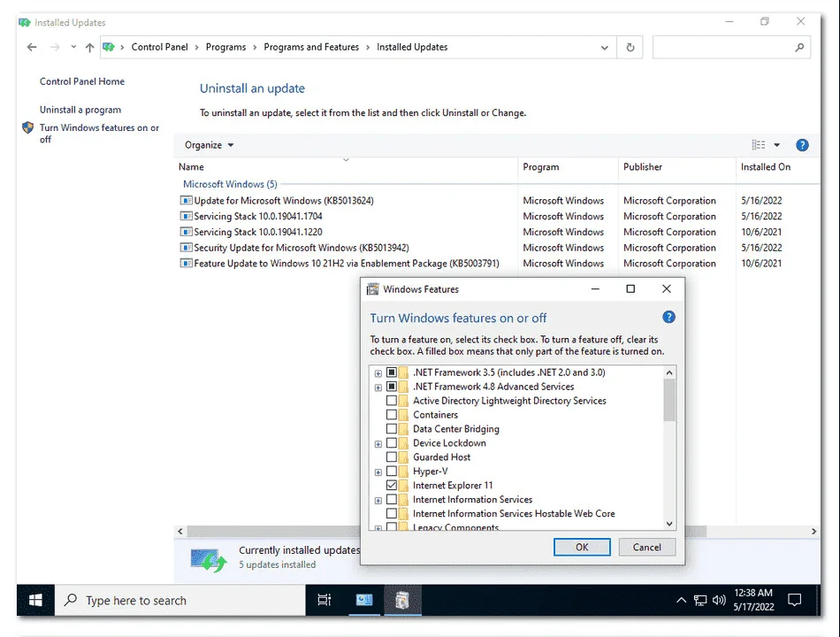Image resolution: width=840 pixels, height=637 pixels.
Task: Click icon of Servicing Stack 10.0.19041.1704
Action: pos(186,216)
